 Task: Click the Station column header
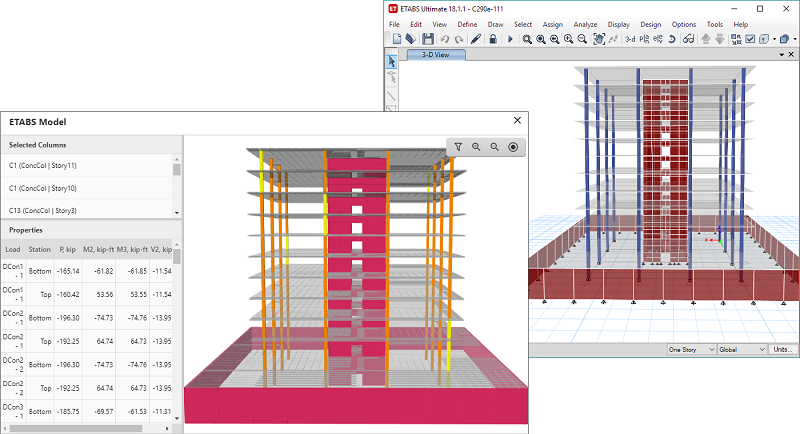[x=39, y=249]
